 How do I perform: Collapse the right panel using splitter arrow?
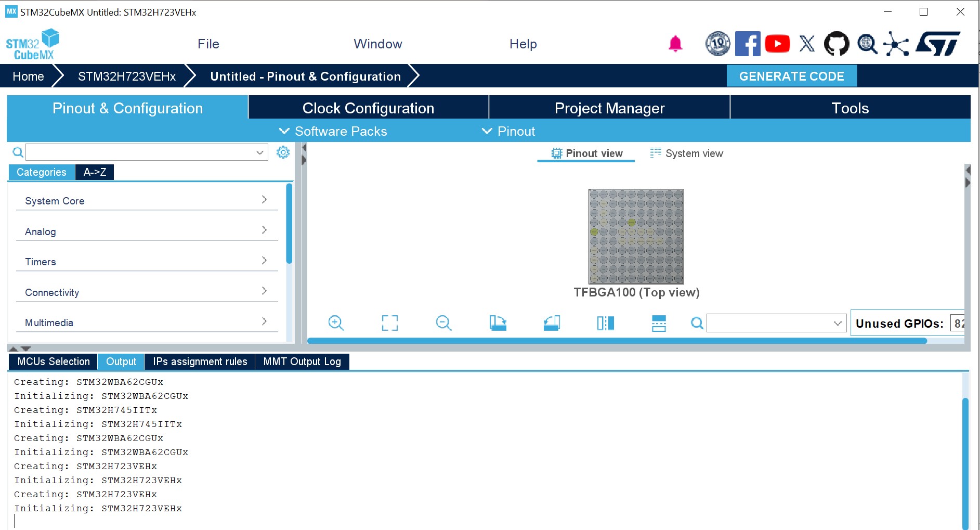click(968, 183)
